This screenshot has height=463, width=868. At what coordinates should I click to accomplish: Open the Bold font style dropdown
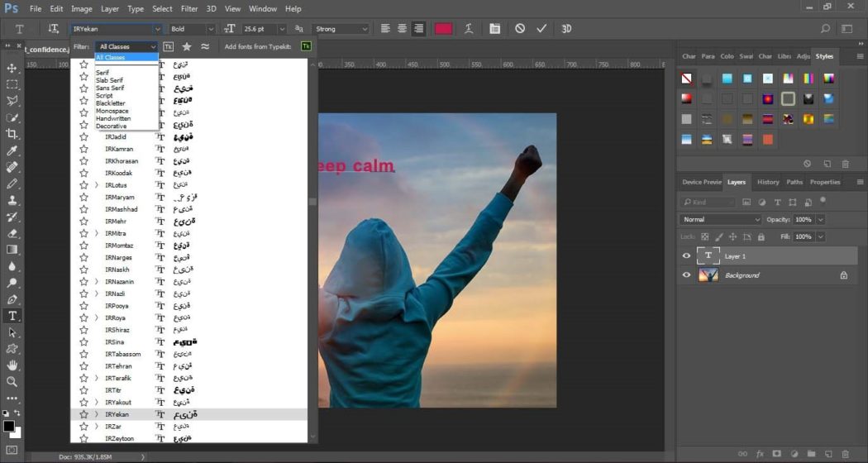pyautogui.click(x=210, y=29)
